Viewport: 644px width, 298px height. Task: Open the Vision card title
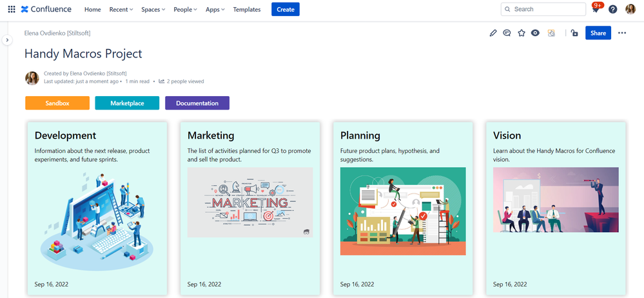click(x=507, y=135)
